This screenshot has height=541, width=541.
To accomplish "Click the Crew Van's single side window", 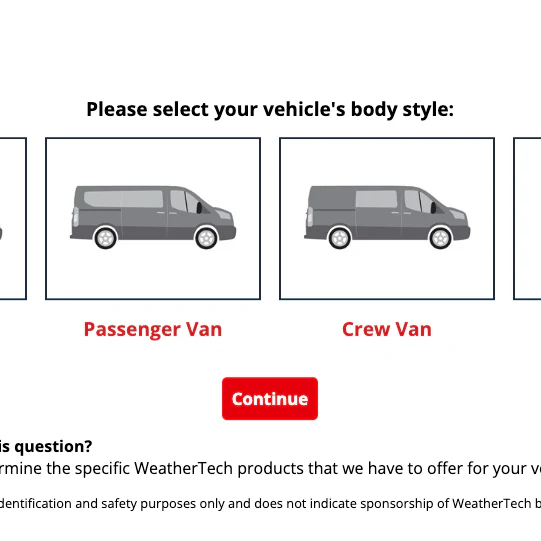I will coord(376,199).
